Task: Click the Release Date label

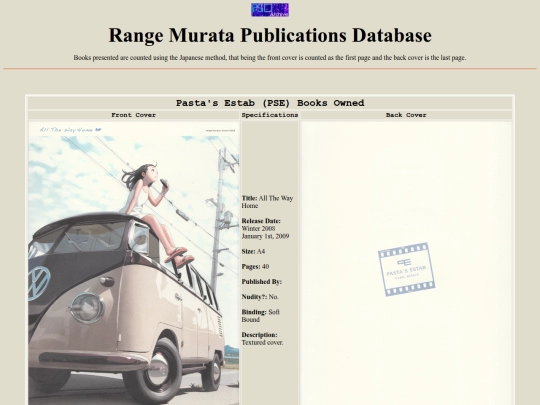Action: coord(261,221)
